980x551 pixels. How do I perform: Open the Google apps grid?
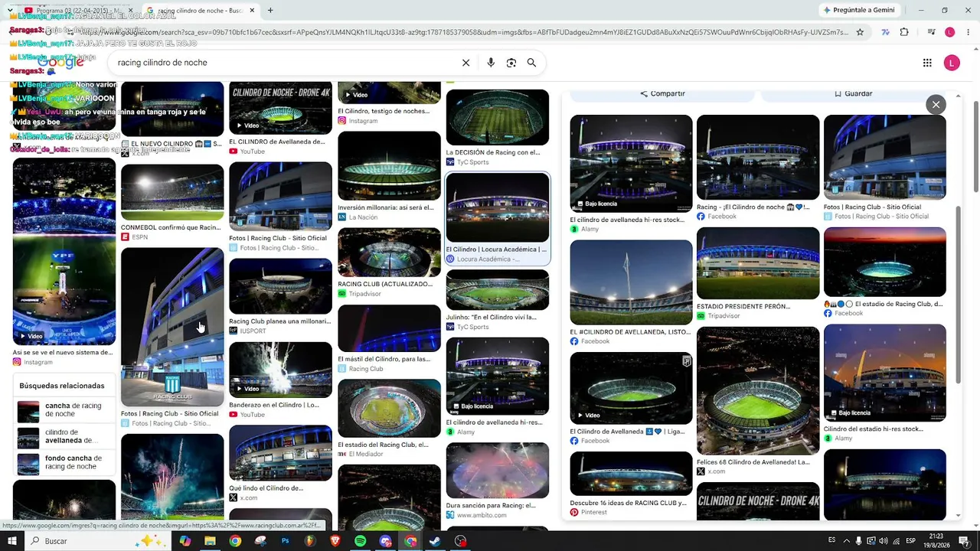(927, 63)
